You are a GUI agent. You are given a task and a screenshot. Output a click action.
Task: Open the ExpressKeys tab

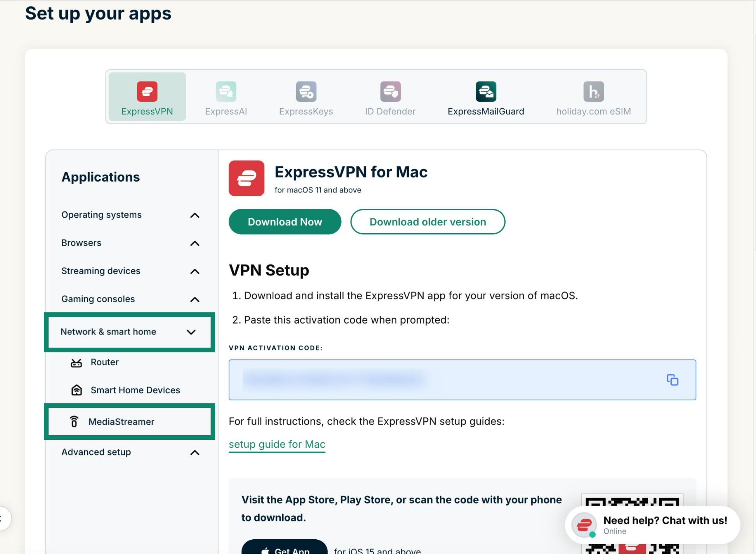[x=306, y=98]
